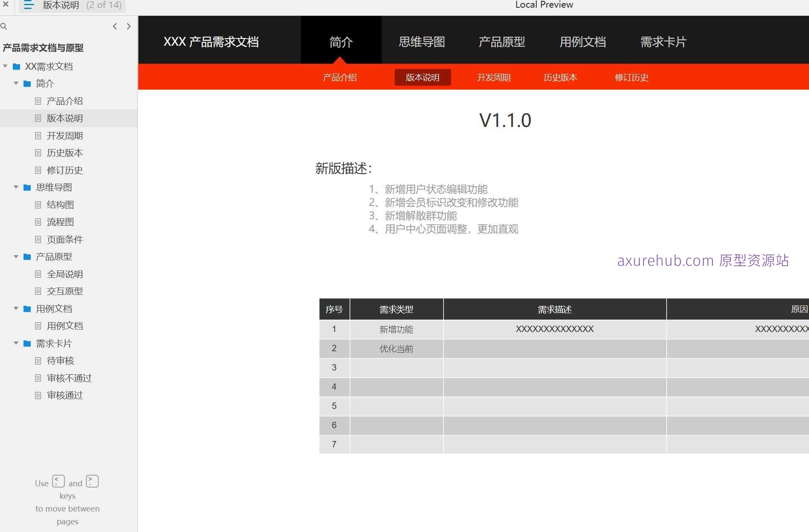Click the previous page arrow icon

click(115, 26)
